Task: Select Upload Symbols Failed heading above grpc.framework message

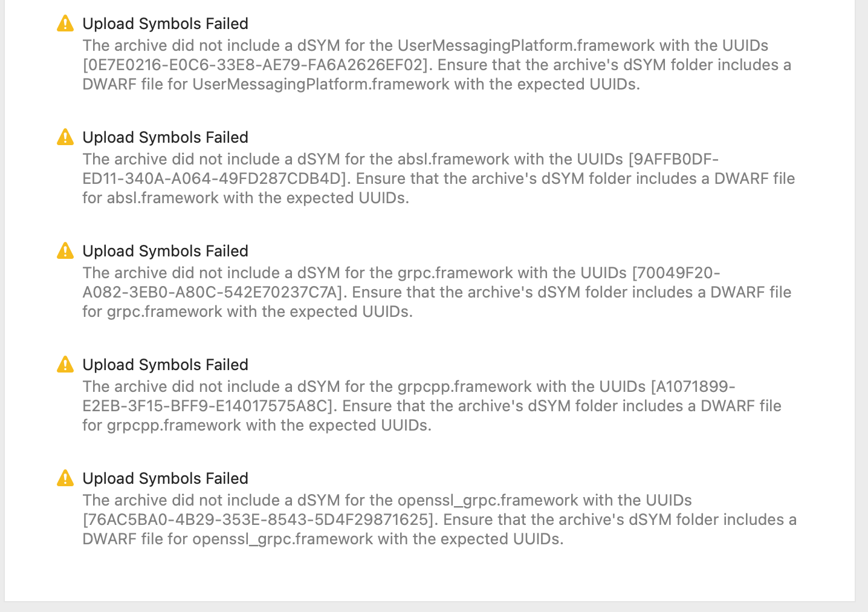Action: point(166,251)
